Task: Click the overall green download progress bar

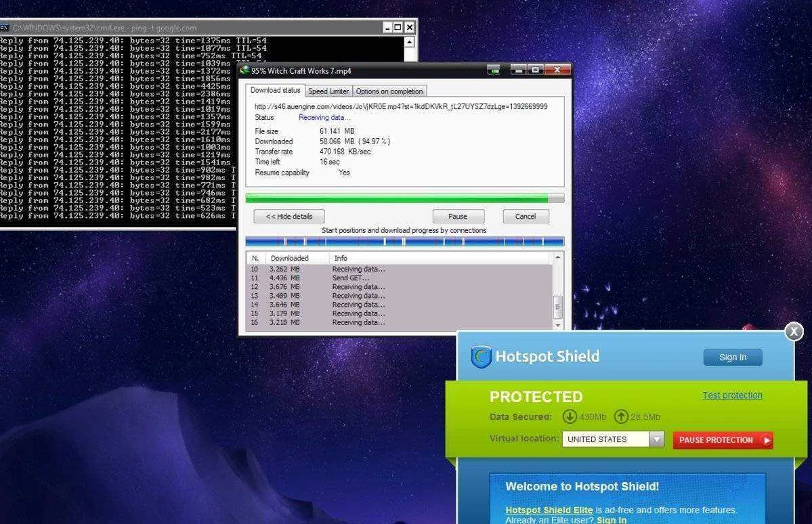Action: 405,198
